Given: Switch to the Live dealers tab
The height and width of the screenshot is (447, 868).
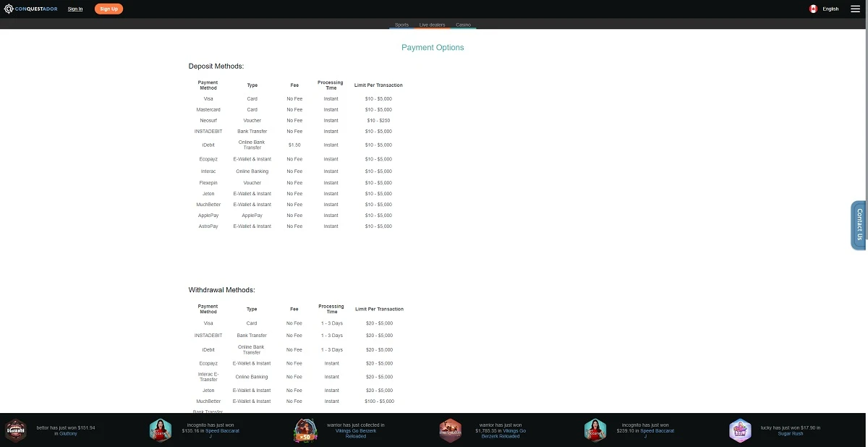Looking at the screenshot, I should [433, 25].
